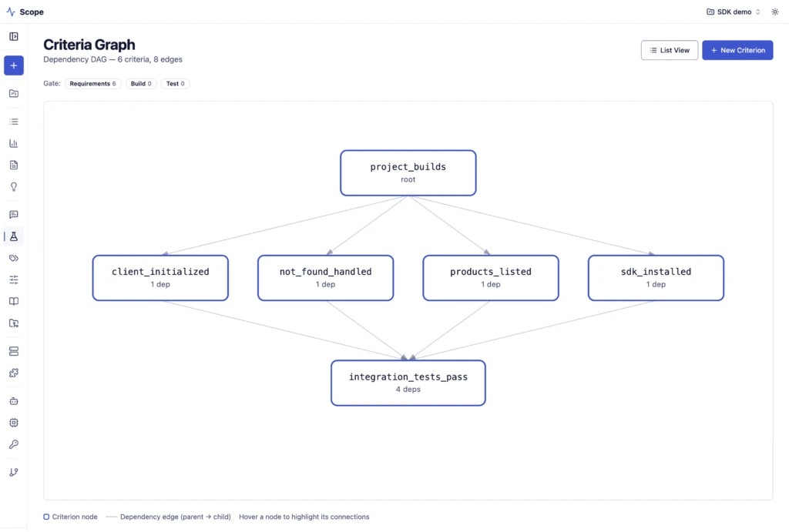Screen dimensions: 789x532
Task: Open the projects folder icon in sidebar
Action: point(14,93)
